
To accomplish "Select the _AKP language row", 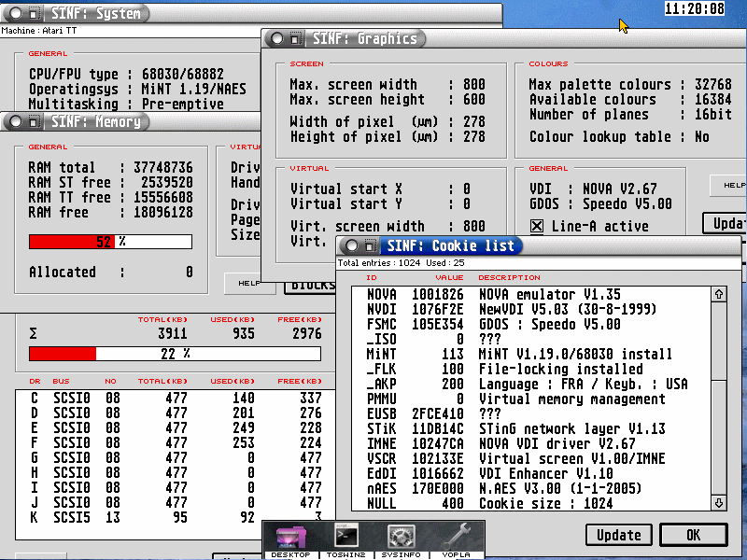I will click(531, 384).
